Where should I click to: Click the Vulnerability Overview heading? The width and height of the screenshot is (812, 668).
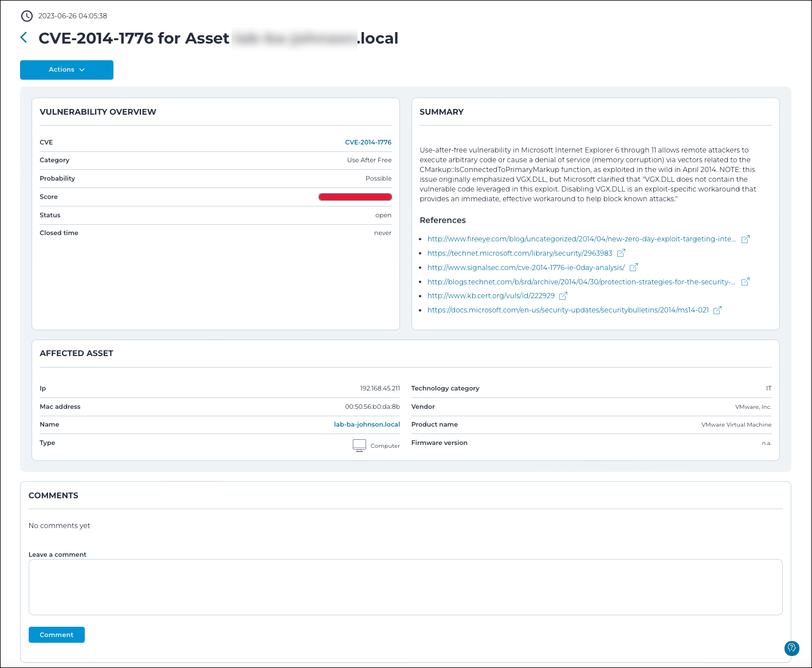[98, 112]
